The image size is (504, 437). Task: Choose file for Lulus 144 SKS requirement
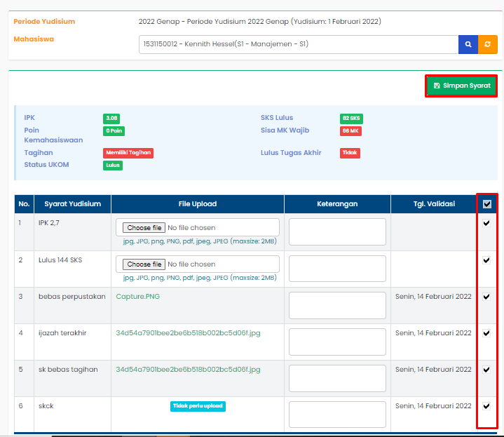pyautogui.click(x=144, y=264)
